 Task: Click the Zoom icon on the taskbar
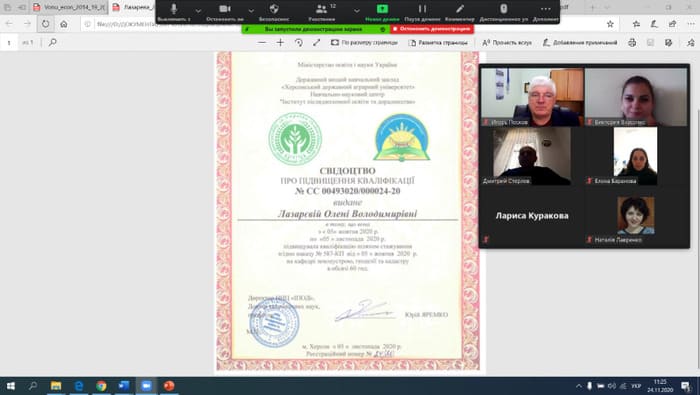(x=146, y=386)
